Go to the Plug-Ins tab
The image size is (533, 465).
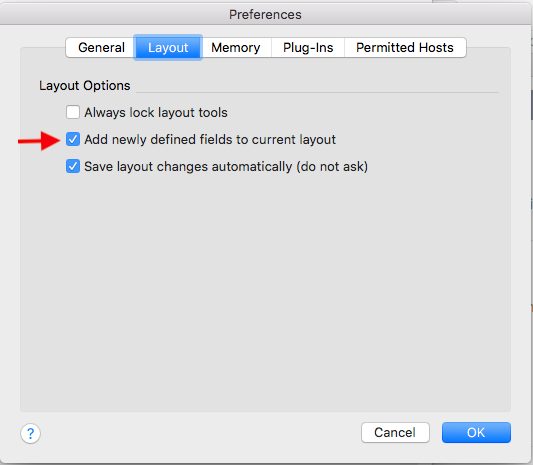point(308,48)
